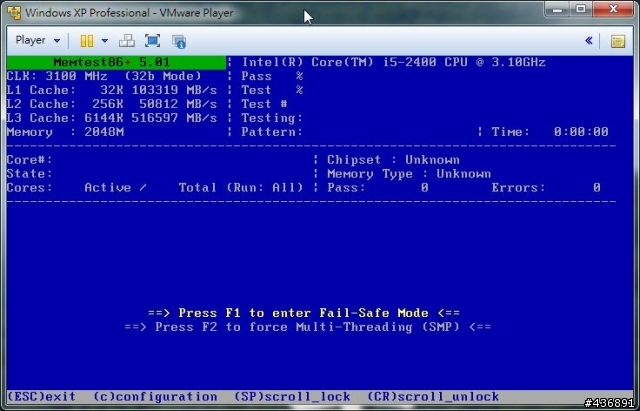
Task: Click the Core#: label
Action: click(29, 160)
